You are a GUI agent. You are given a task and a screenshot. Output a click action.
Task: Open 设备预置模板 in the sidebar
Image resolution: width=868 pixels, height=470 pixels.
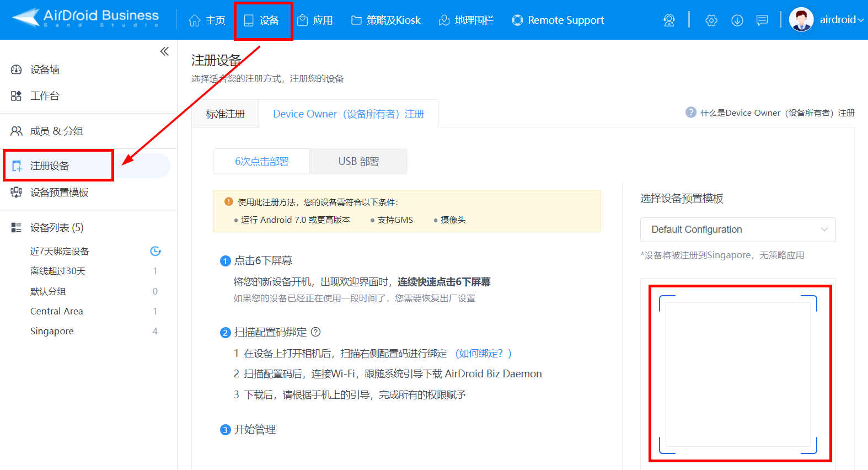(x=59, y=193)
